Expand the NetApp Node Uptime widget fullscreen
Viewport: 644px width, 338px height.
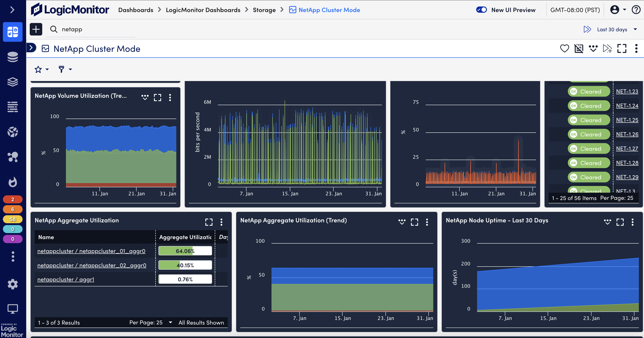click(620, 222)
